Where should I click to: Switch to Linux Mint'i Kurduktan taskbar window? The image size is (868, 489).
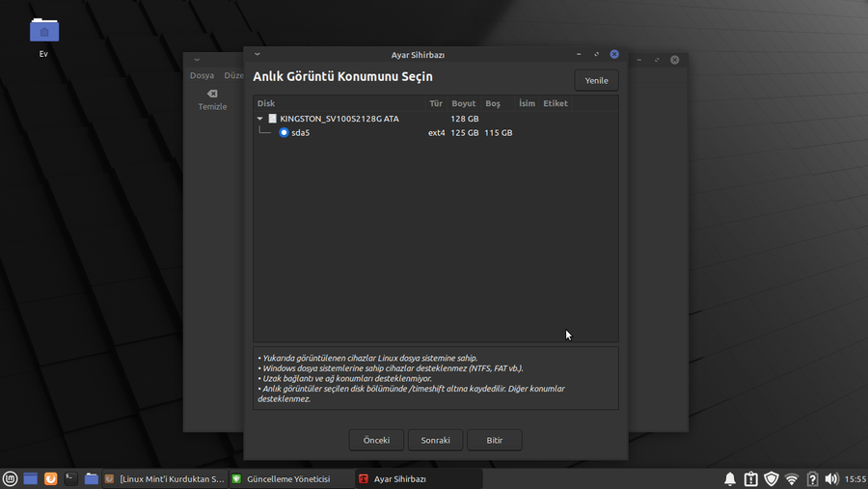click(165, 479)
